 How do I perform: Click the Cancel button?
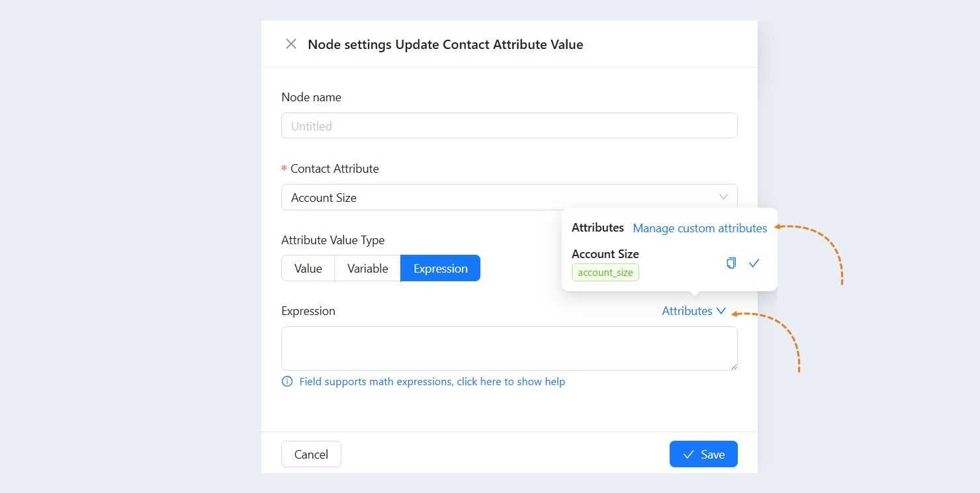(x=311, y=454)
